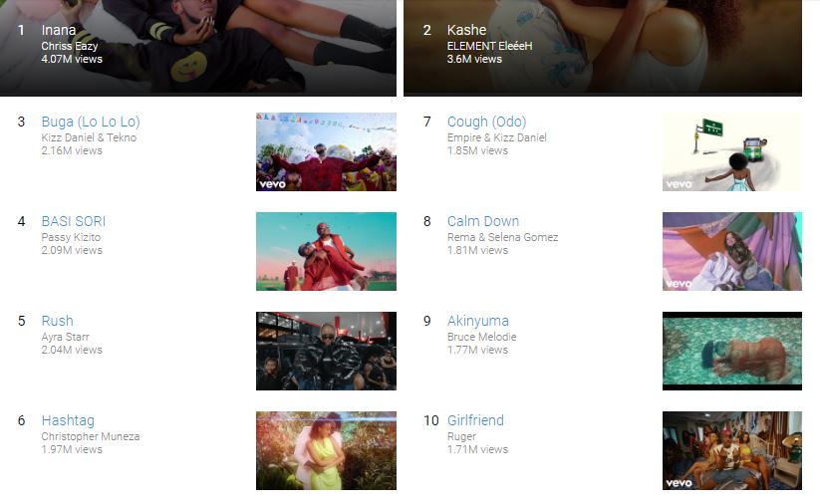Screen dimensions: 820x504
Task: Open the Girlfriend song title link
Action: pos(475,420)
